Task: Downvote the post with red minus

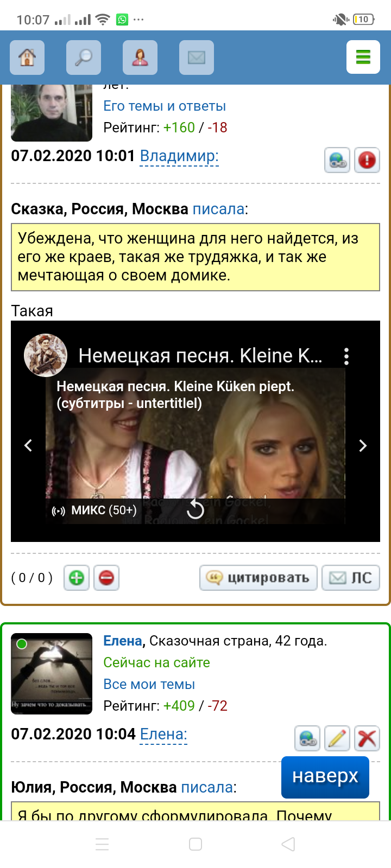Action: (x=106, y=578)
